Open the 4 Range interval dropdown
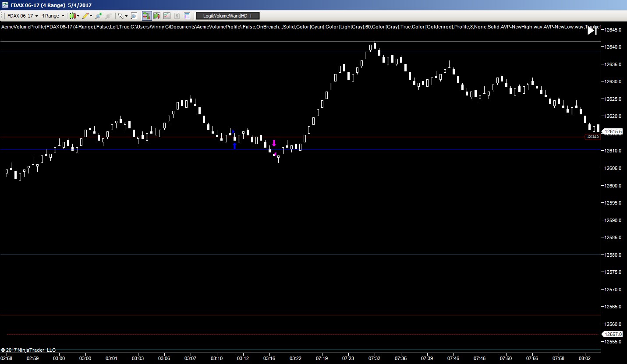Image resolution: width=627 pixels, height=364 pixels. point(53,16)
